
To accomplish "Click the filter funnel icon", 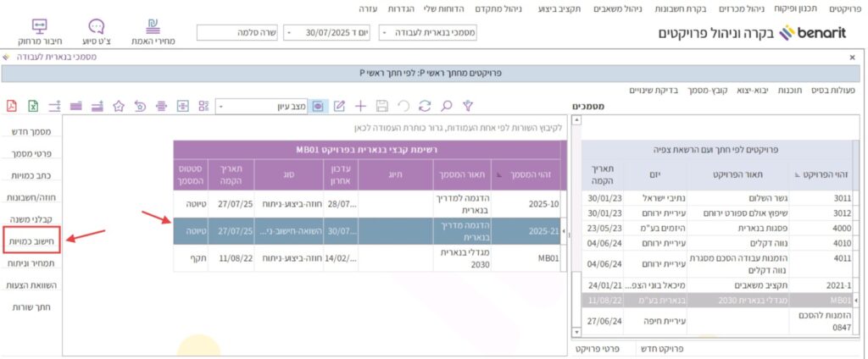I will tap(466, 106).
